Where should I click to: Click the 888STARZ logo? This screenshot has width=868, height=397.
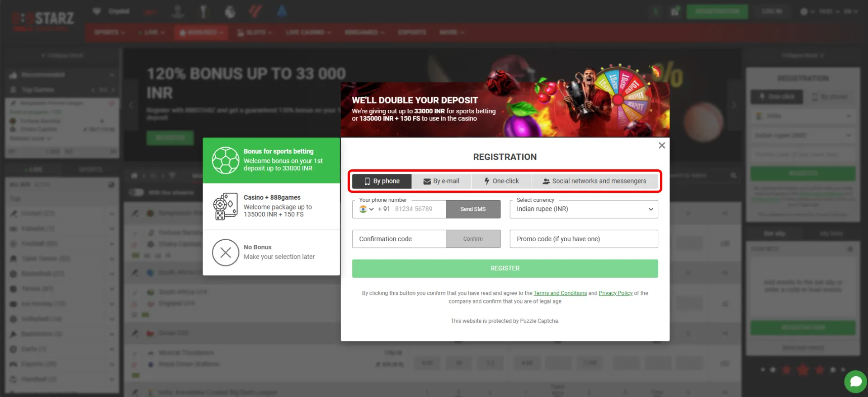tap(43, 20)
